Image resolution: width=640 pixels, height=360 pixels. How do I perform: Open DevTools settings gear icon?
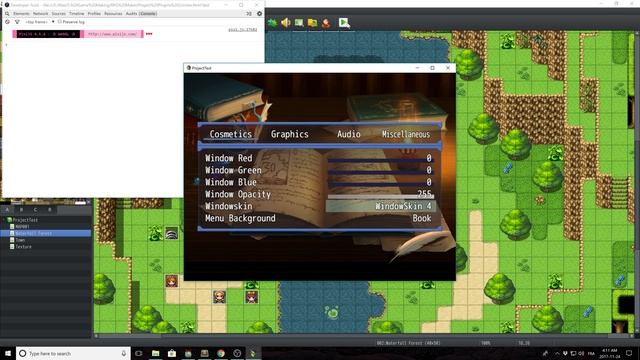[259, 13]
